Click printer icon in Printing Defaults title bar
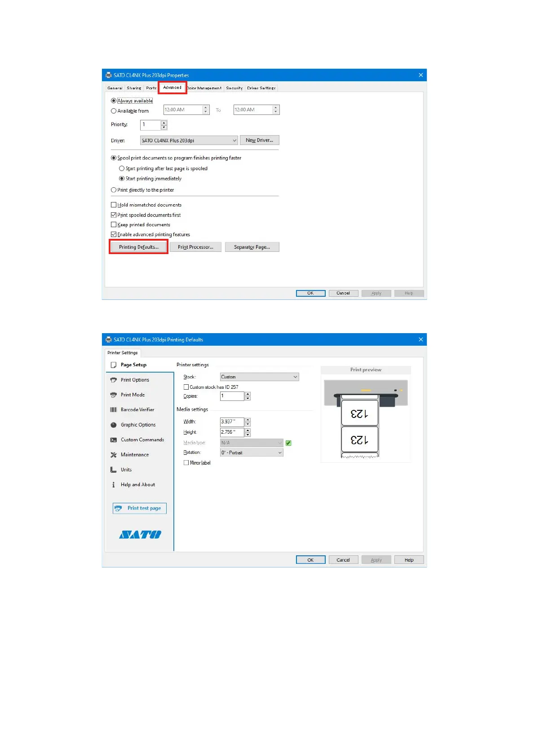Screen dimensions: 535x756 coord(108,339)
